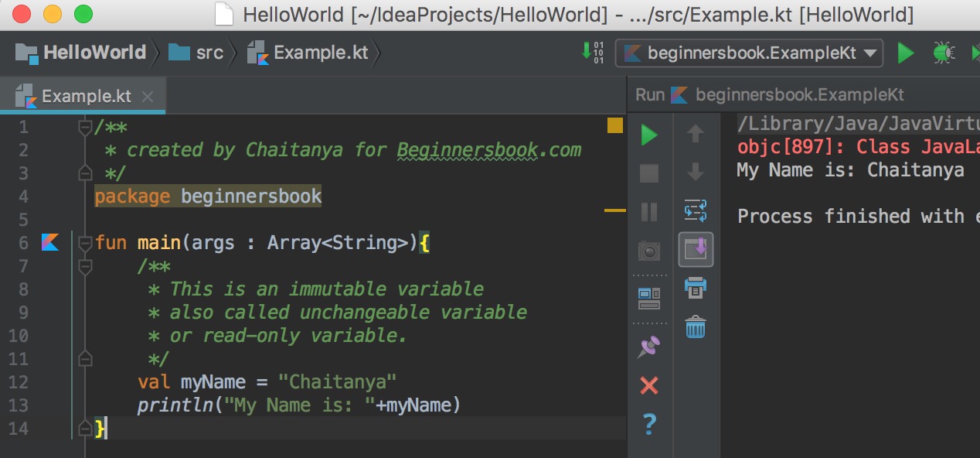Toggle Scroll to the End in console
Screen dimensions: 980x458
[x=696, y=249]
